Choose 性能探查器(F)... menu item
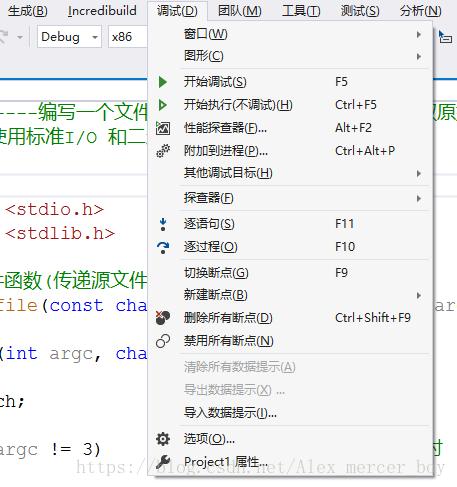Viewport: 457px width, 487px height. coord(290,128)
